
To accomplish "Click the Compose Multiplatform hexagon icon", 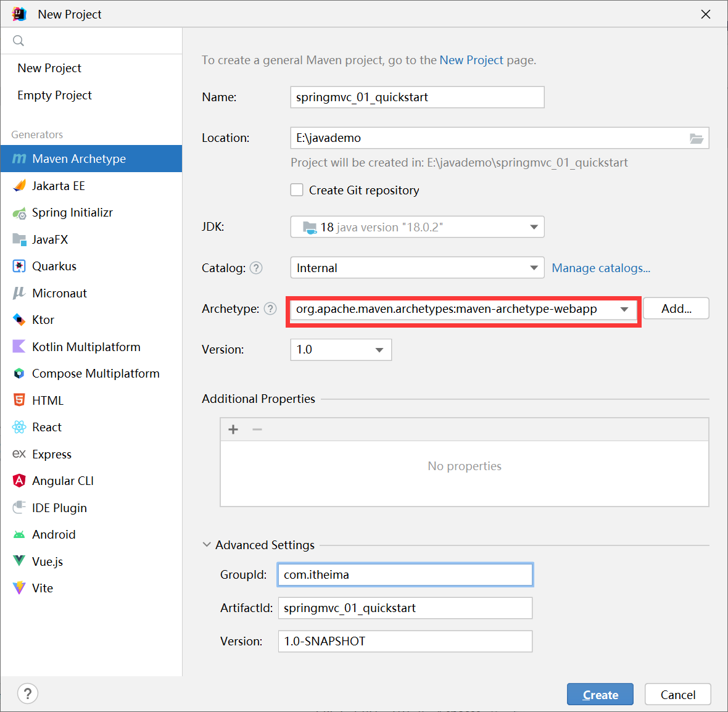I will pos(19,373).
